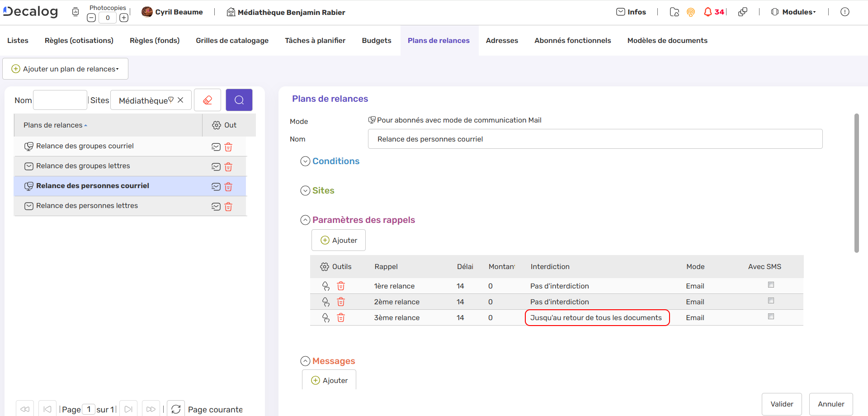
Task: Expand the Conditions section
Action: coord(306,161)
